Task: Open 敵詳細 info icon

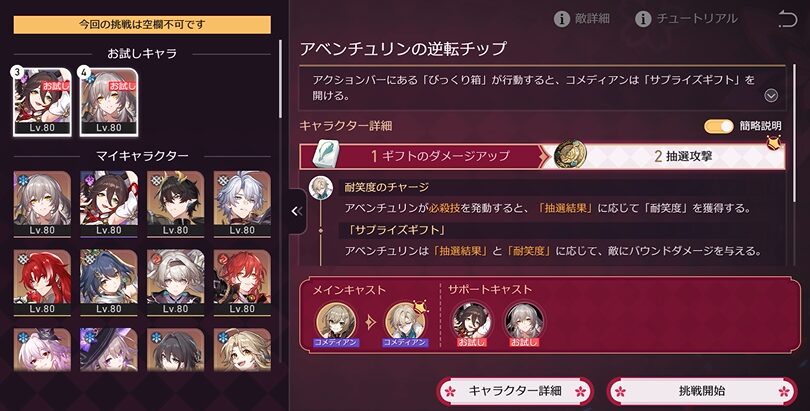Action: pos(562,20)
